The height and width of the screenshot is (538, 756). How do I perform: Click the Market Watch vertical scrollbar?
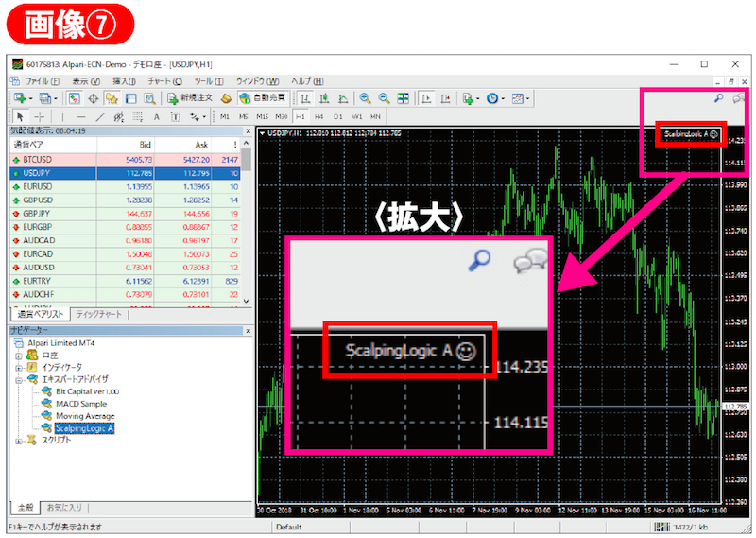(247, 222)
